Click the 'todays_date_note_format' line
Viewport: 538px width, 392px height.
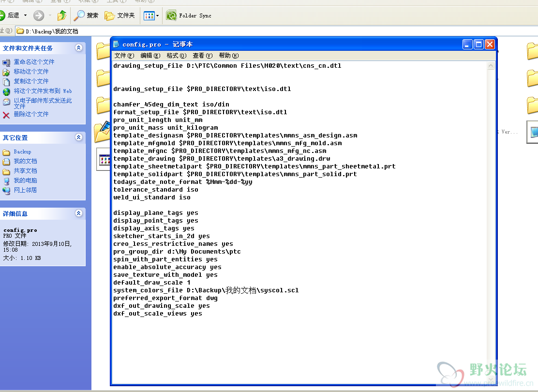point(182,182)
